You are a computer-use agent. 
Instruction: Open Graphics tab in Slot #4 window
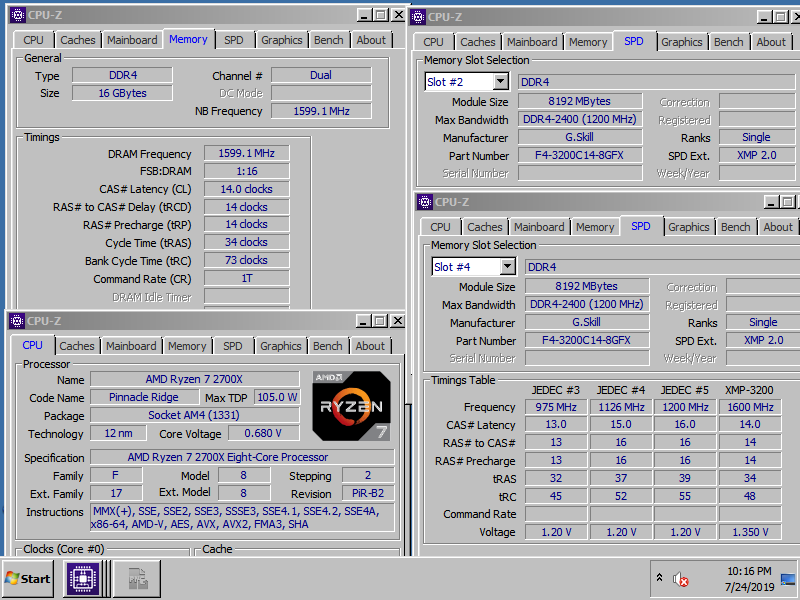(689, 227)
